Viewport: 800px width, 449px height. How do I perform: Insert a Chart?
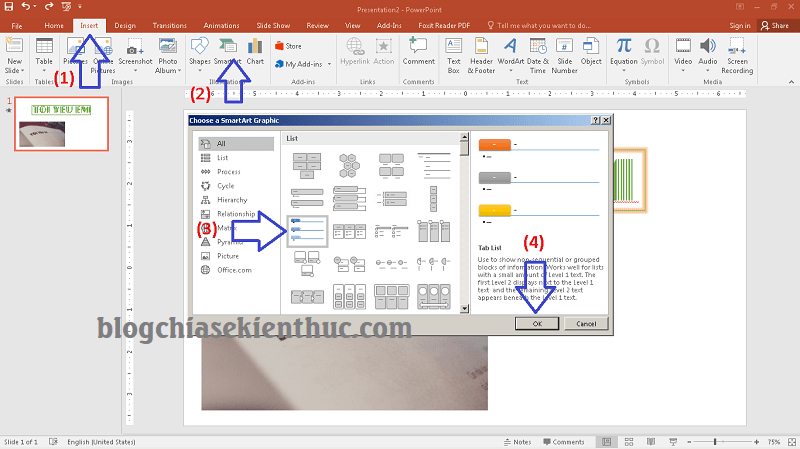click(255, 52)
